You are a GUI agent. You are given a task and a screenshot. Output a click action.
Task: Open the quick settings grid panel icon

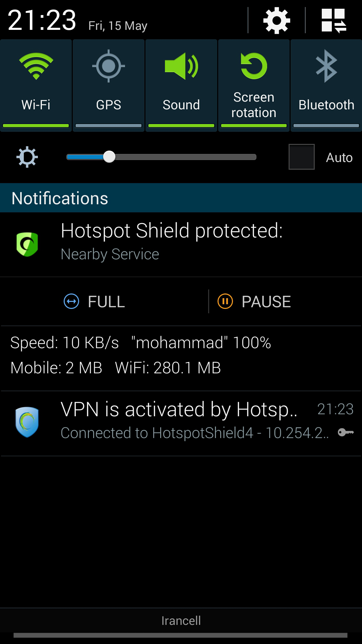334,20
